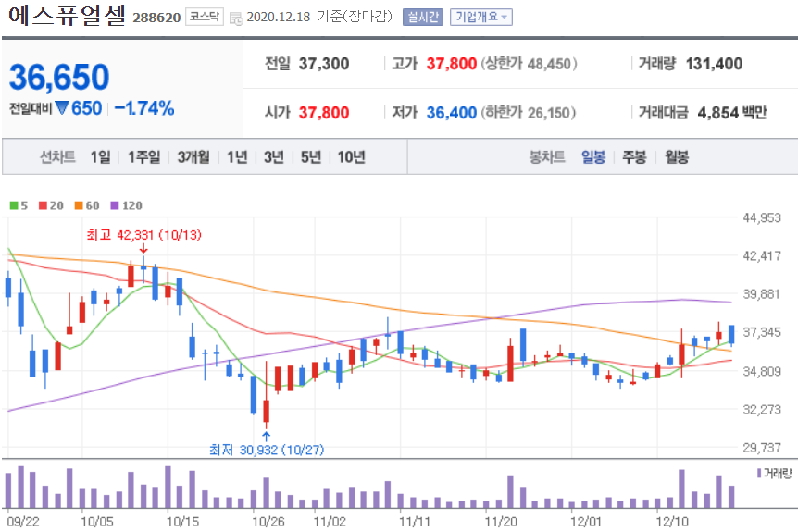Click the stock code 288620
The image size is (798, 532).
156,18
